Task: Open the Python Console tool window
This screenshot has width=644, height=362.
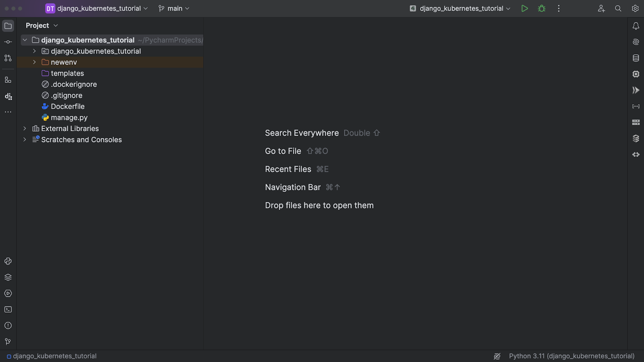Action: (8, 261)
